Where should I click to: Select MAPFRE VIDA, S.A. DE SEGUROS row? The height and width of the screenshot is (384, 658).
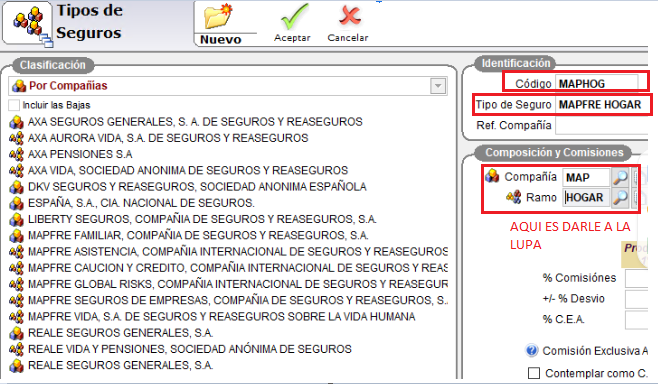(x=222, y=317)
